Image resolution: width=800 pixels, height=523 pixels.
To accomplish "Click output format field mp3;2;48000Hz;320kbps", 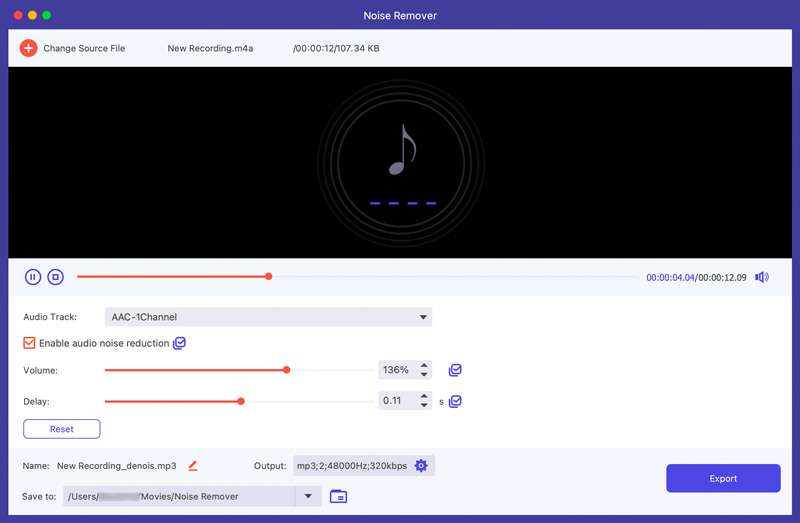I will (x=352, y=465).
